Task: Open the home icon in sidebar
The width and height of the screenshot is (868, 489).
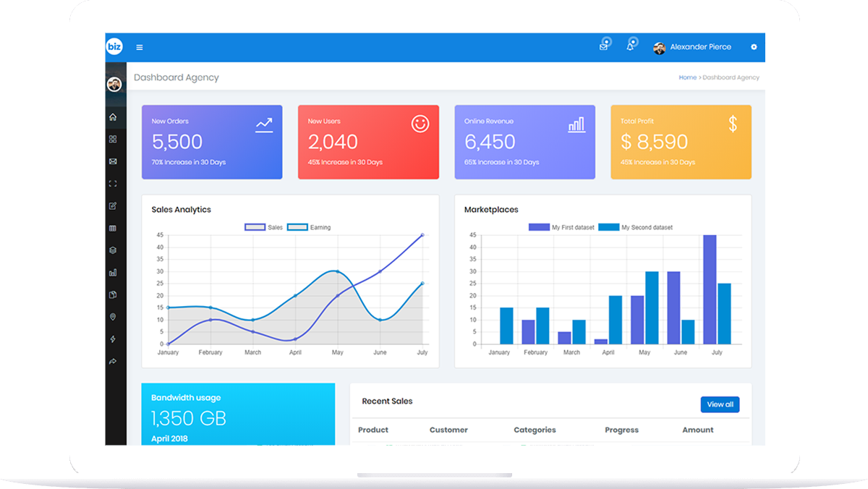Action: (x=113, y=117)
